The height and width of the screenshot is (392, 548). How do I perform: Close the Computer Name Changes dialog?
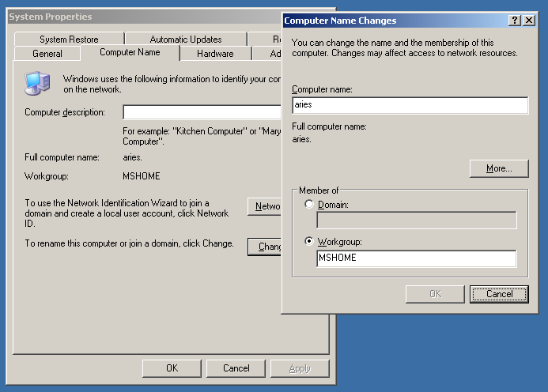click(x=529, y=21)
